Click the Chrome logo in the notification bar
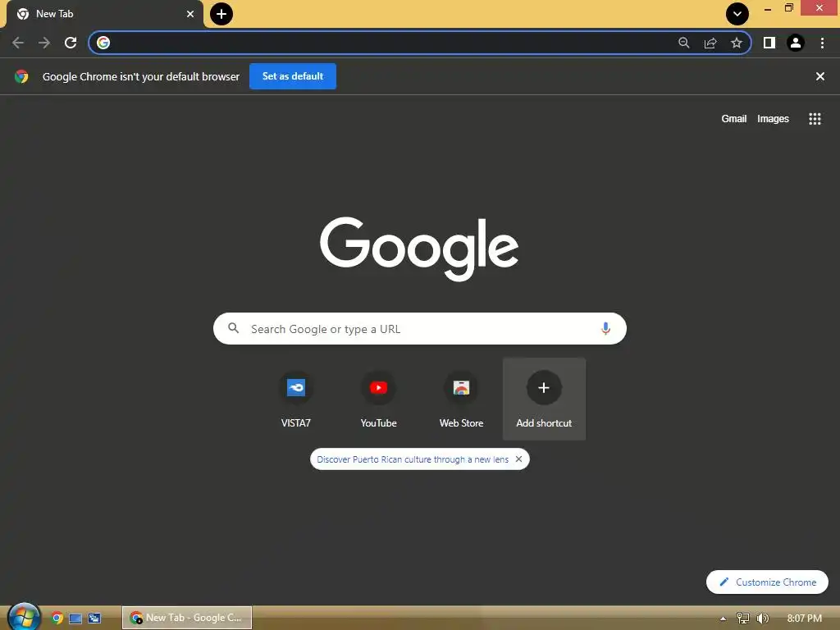 tap(21, 76)
